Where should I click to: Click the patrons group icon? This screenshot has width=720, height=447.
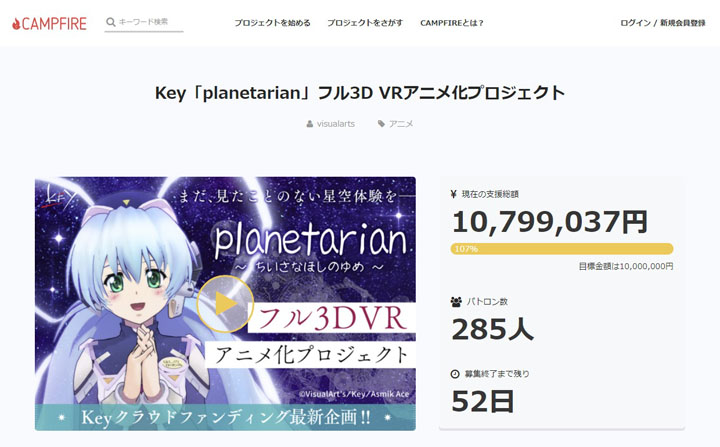[x=456, y=301]
